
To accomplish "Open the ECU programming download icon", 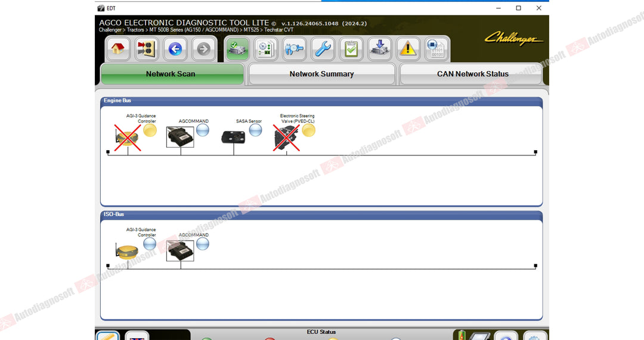I will coord(379,49).
